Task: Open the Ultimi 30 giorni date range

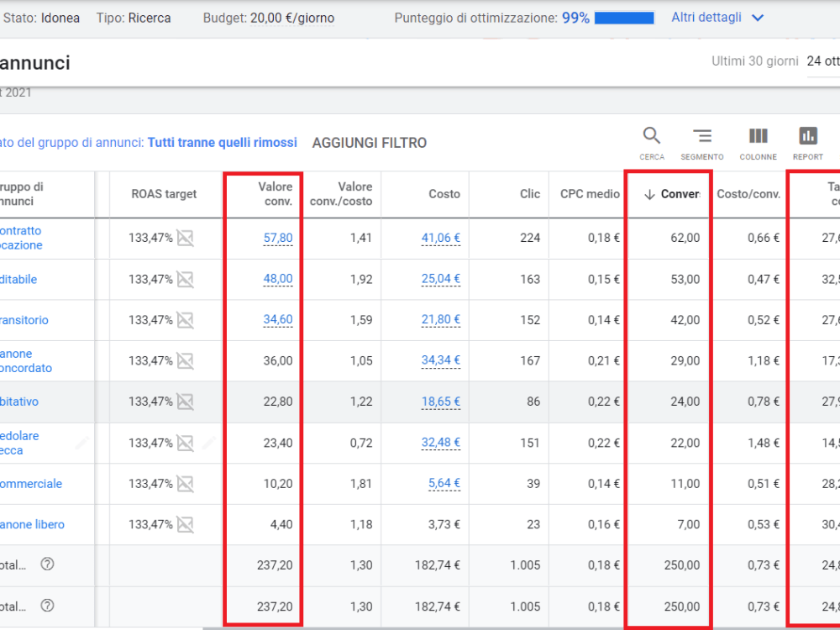Action: coord(755,61)
